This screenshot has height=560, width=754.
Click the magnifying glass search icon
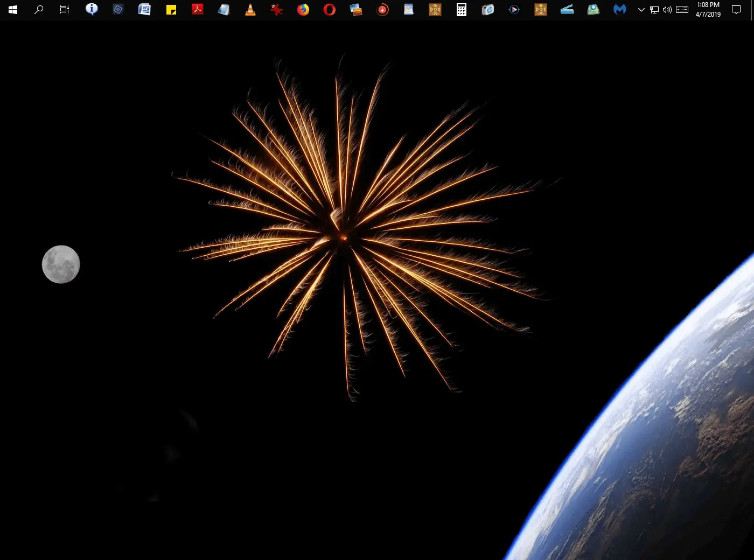coord(39,10)
